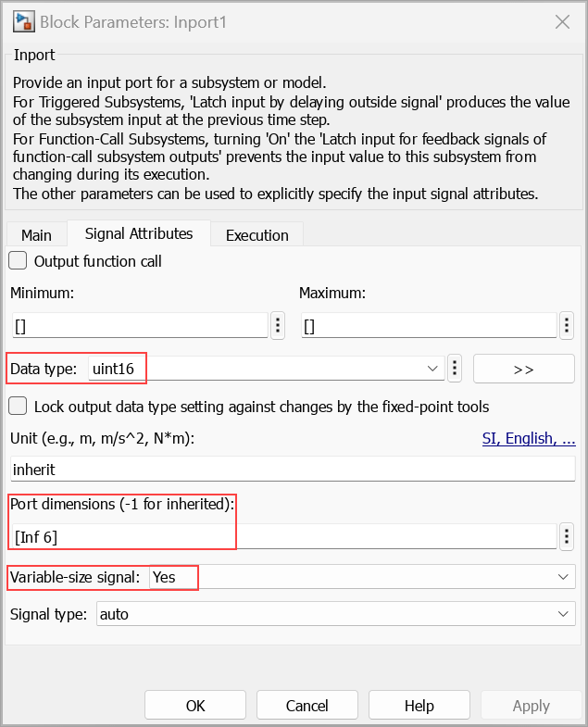Image resolution: width=588 pixels, height=727 pixels.
Task: Expand the Data type dropdown
Action: 432,369
